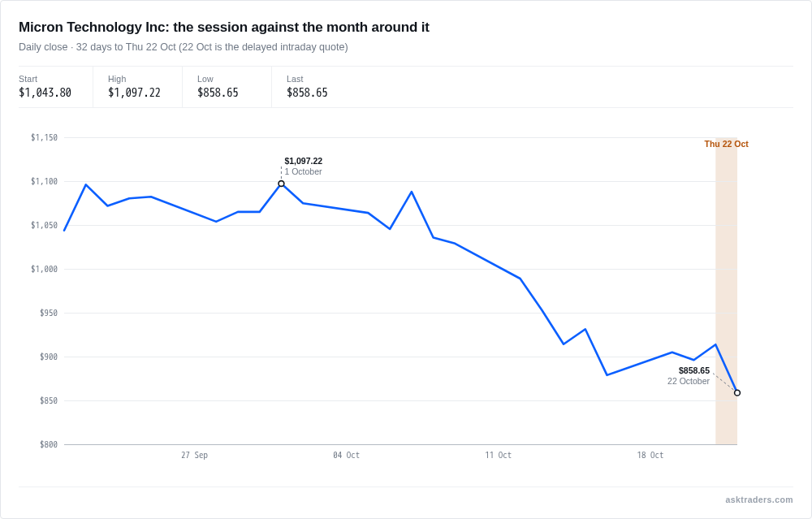Click the 11 Oct x-axis tick label
This screenshot has height=519, width=812.
pos(498,455)
